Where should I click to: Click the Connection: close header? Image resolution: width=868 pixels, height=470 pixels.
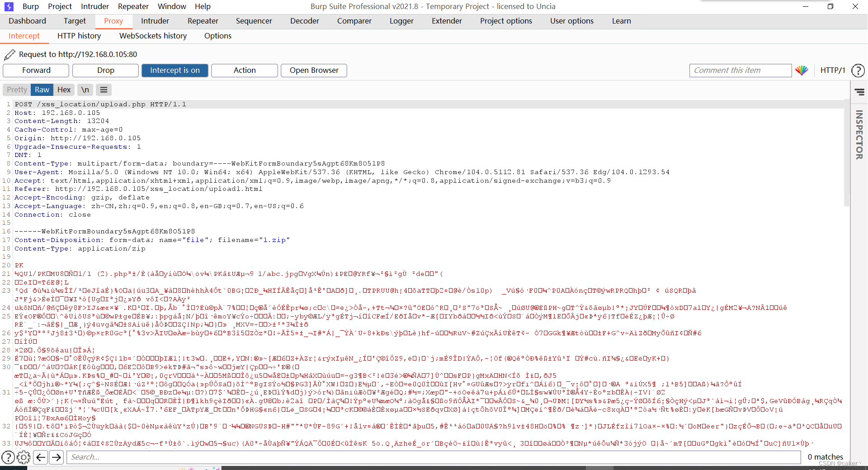[x=53, y=215]
